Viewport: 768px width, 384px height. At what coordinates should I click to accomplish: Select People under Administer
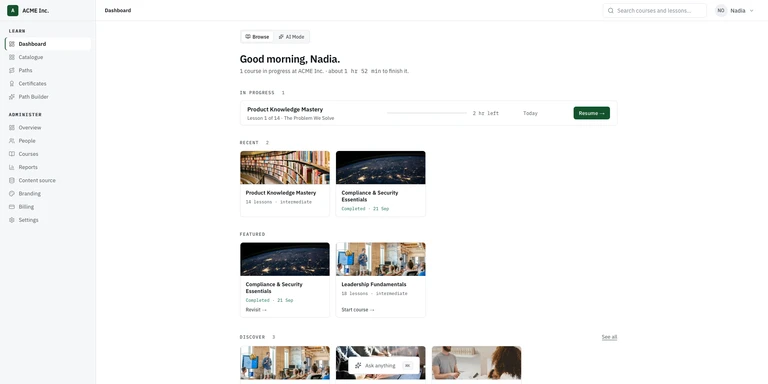(x=48, y=141)
